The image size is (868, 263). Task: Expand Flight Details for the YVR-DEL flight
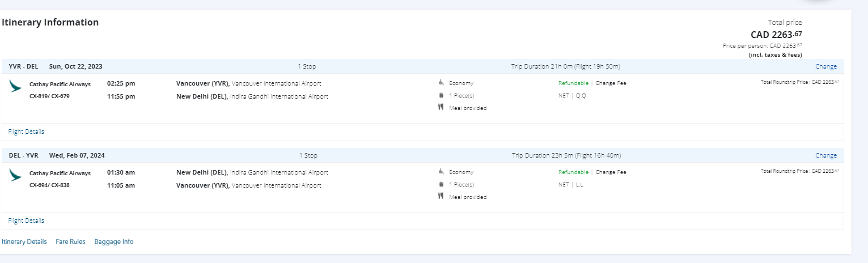tap(26, 131)
